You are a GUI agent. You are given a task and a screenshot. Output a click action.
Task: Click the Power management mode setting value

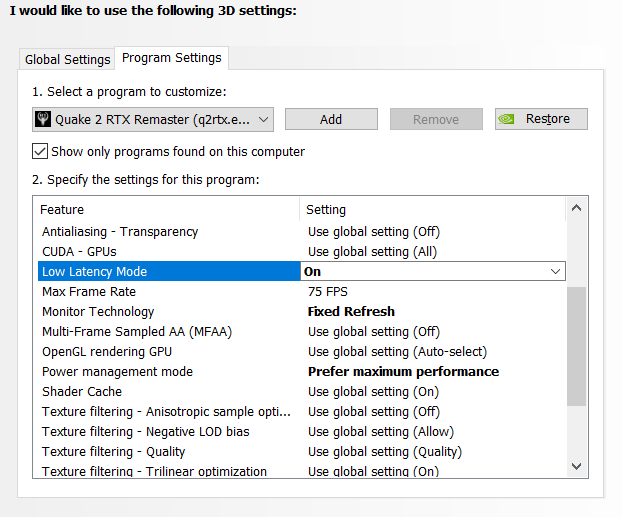coord(403,372)
